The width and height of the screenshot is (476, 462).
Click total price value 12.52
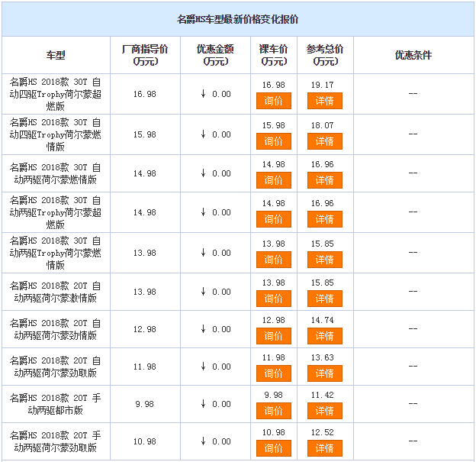coord(323,432)
